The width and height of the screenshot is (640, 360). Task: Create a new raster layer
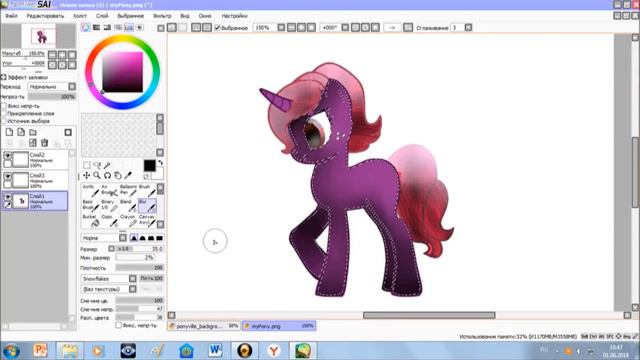(9, 132)
